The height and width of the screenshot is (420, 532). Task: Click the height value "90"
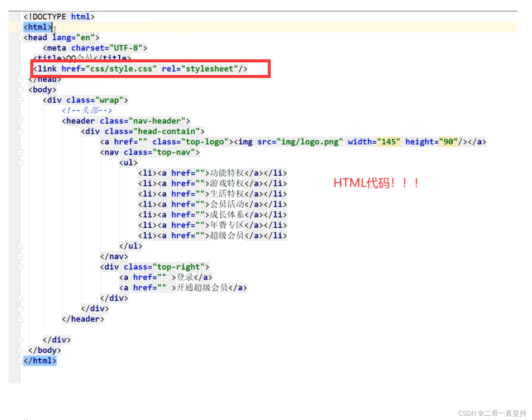pyautogui.click(x=448, y=142)
